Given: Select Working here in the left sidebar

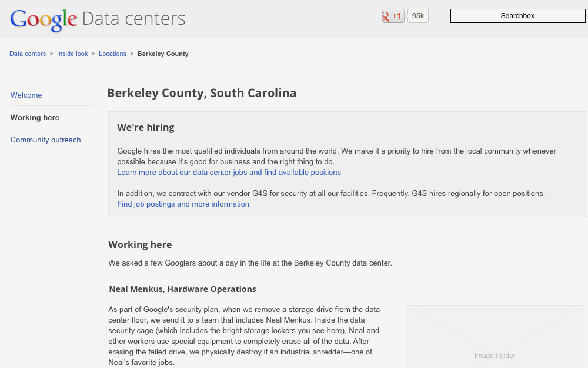Looking at the screenshot, I should point(35,117).
